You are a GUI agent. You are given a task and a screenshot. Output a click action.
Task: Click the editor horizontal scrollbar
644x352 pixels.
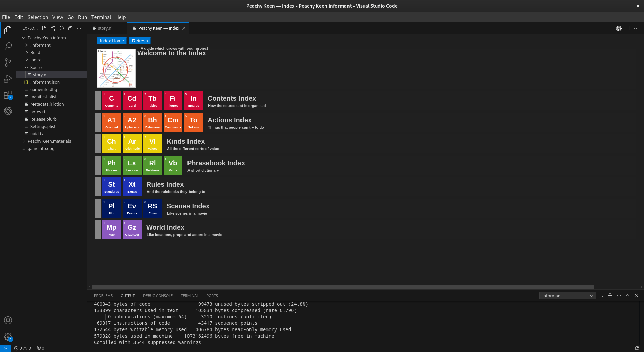pos(343,287)
